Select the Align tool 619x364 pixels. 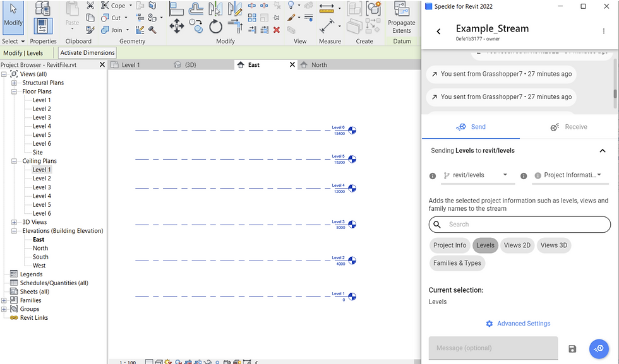pyautogui.click(x=176, y=8)
